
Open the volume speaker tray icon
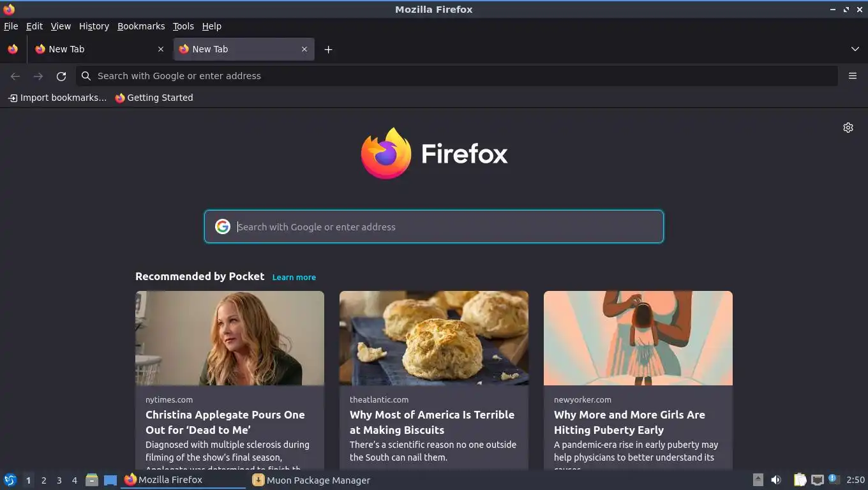coord(776,480)
